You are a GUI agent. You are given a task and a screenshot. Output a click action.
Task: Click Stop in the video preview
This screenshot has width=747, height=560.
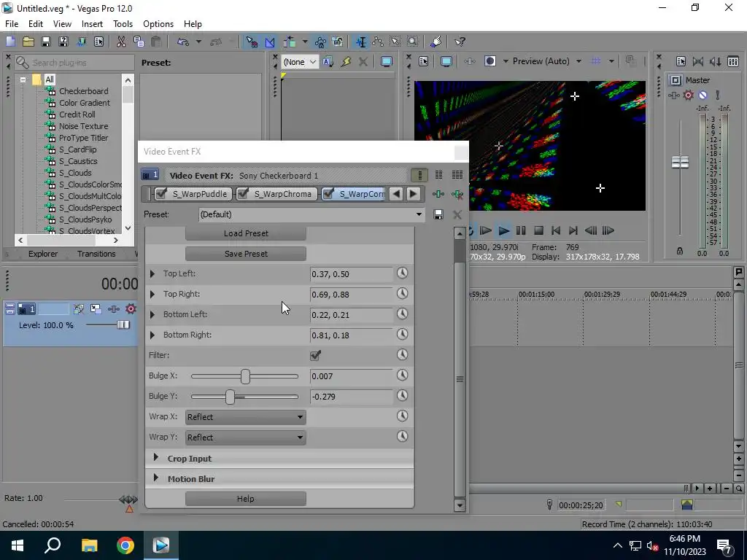point(538,231)
